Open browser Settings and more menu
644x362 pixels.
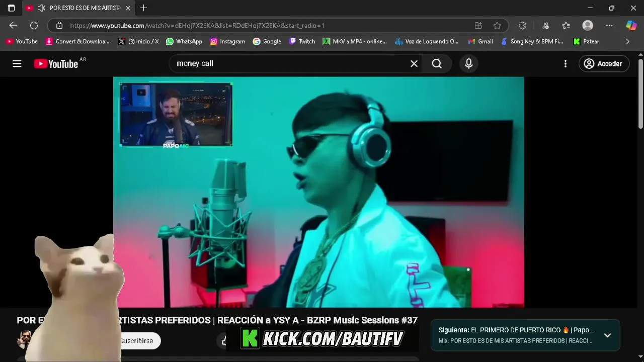click(609, 25)
